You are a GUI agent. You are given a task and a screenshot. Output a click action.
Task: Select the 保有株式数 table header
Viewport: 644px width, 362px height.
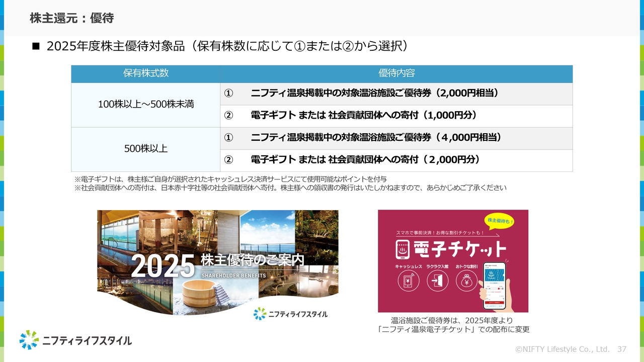(x=145, y=73)
